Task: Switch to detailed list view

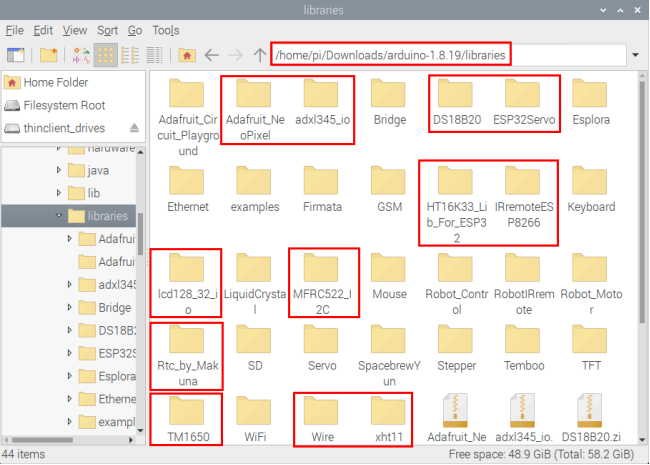Action: click(154, 55)
